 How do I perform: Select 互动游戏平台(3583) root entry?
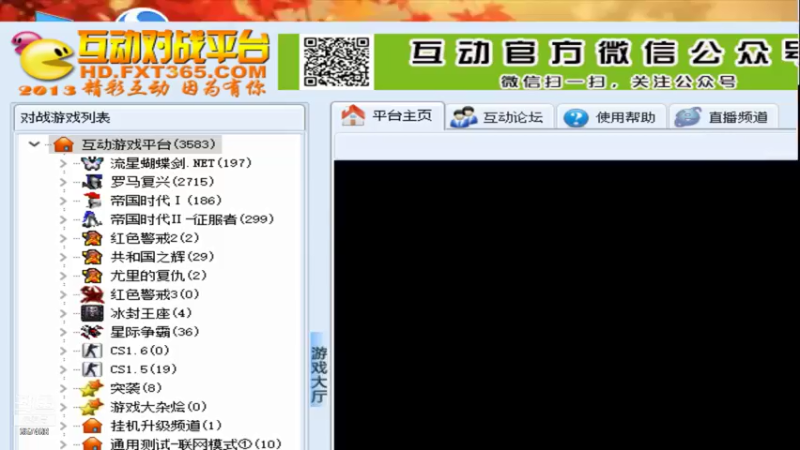[x=148, y=144]
